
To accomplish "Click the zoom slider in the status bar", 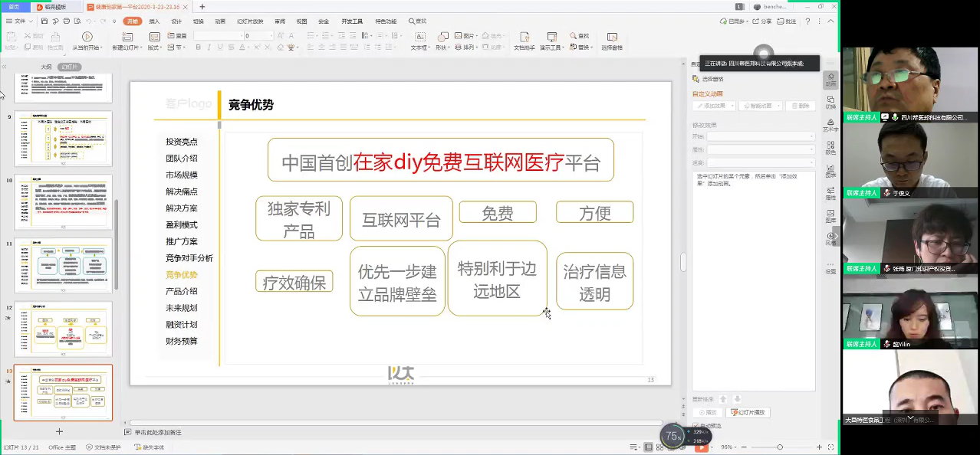I will click(780, 447).
